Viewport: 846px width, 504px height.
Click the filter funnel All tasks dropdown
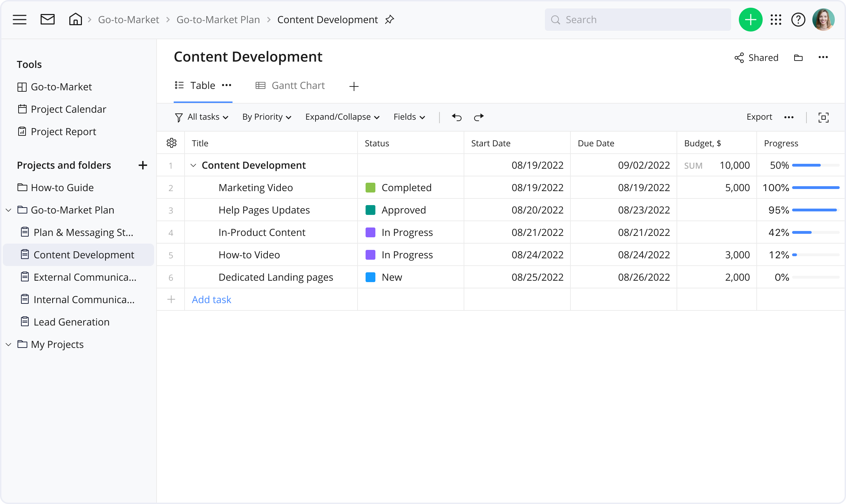(201, 117)
